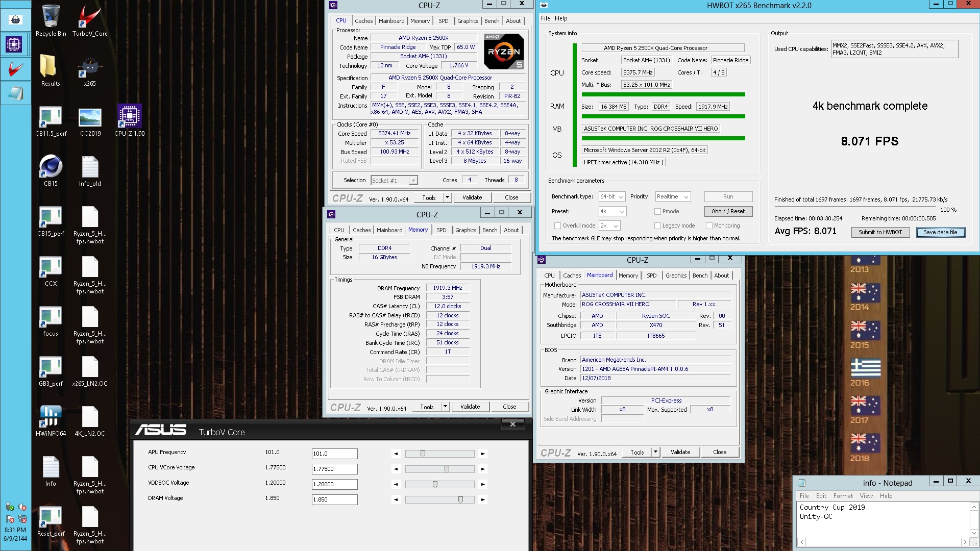Open the GB3_perf desktop shortcut

click(51, 370)
